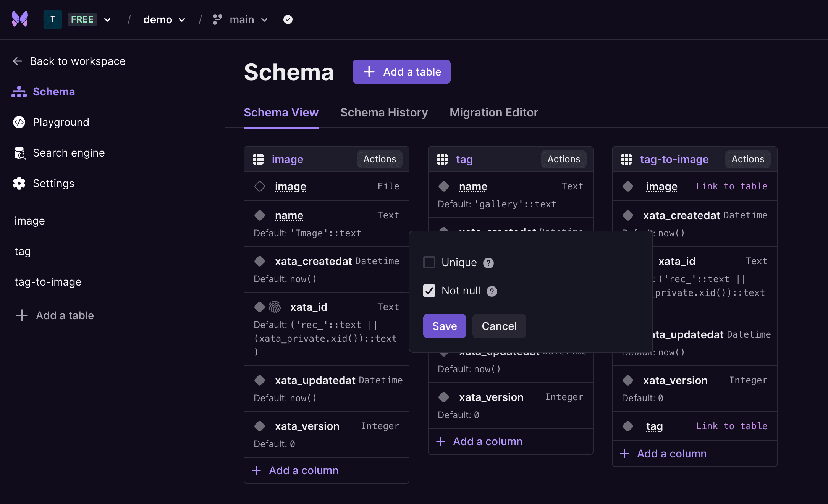The image size is (828, 504).
Task: Switch to the Schema History tab
Action: coord(384,112)
